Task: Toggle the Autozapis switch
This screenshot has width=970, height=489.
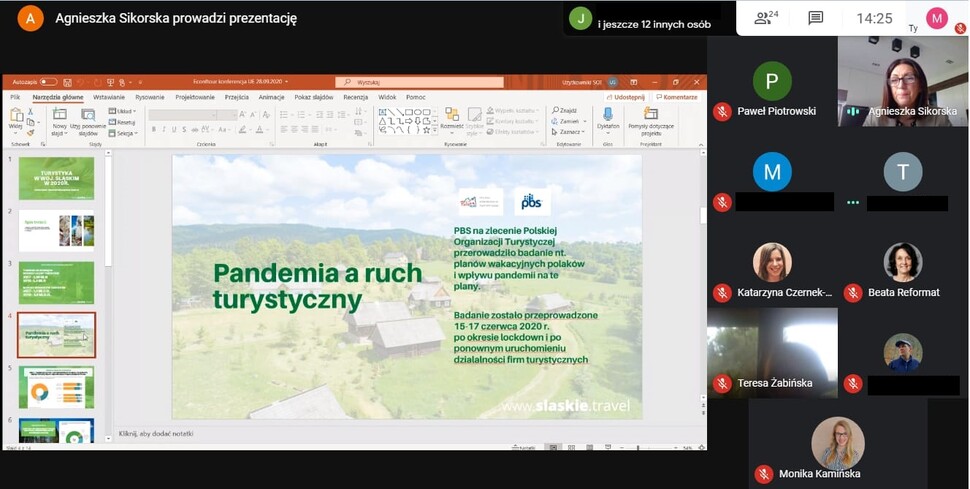Action: (x=48, y=82)
